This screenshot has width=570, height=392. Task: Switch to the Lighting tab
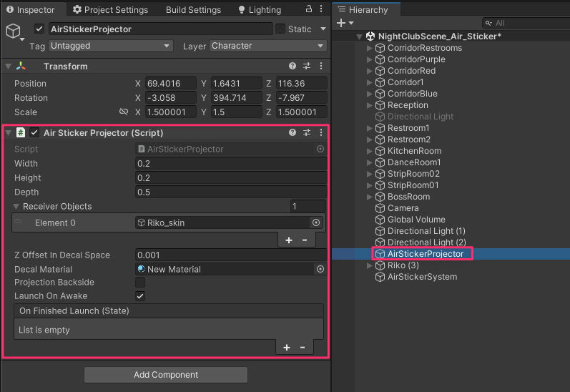tap(260, 9)
